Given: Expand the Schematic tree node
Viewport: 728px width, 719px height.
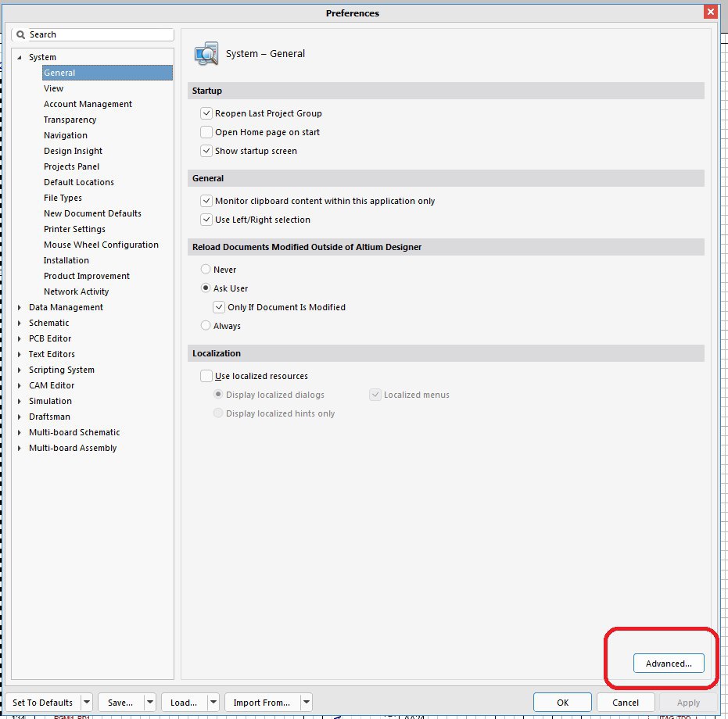Looking at the screenshot, I should pos(19,323).
